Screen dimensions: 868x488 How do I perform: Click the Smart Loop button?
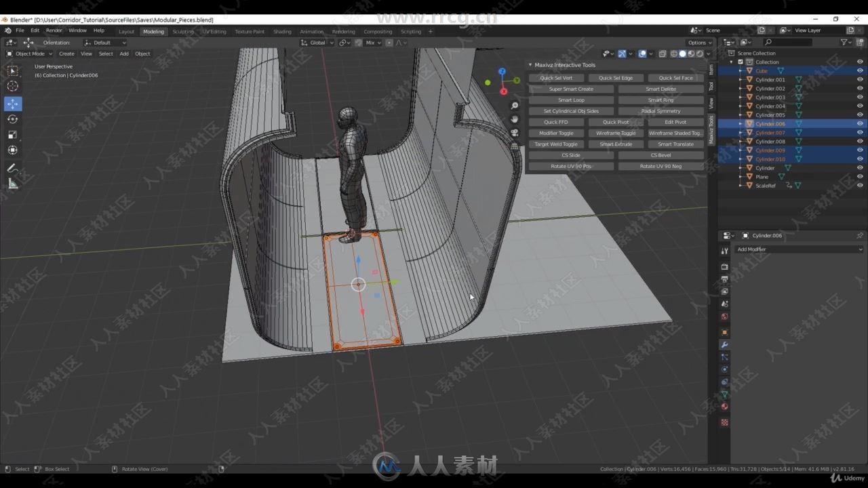tap(571, 100)
